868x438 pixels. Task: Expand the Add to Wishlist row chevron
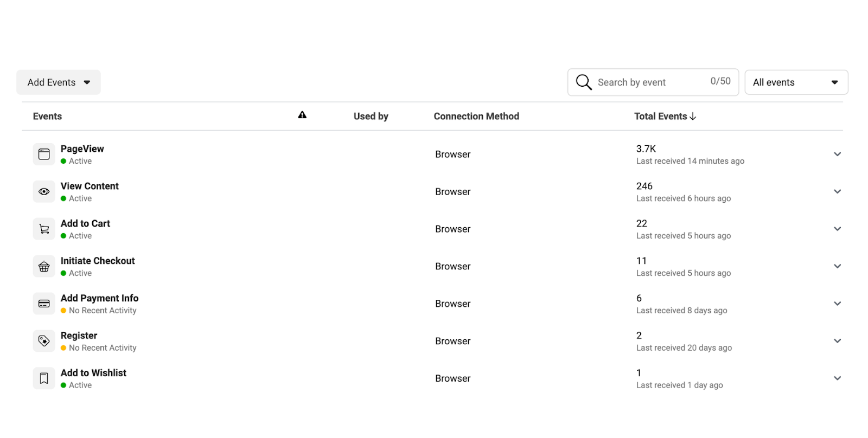(x=838, y=378)
